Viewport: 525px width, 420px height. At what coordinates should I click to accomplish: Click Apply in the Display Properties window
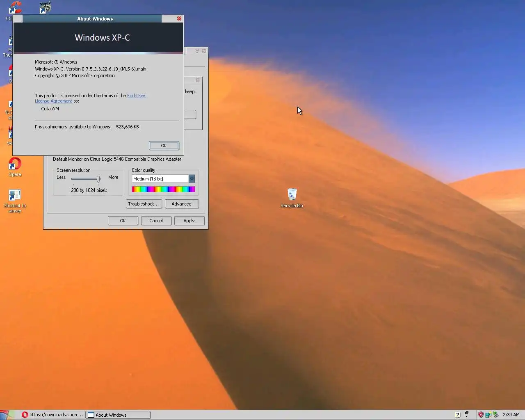pyautogui.click(x=189, y=221)
